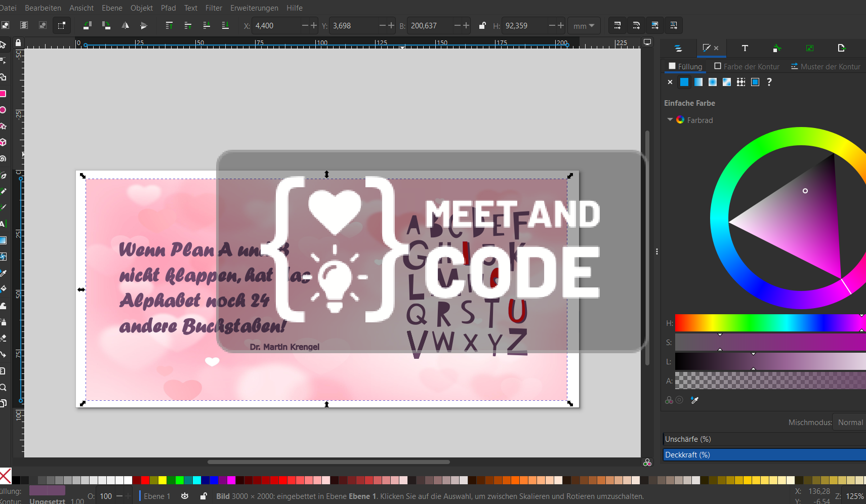Toggle scale stroke width with object
This screenshot has width=866, height=504.
tap(617, 25)
